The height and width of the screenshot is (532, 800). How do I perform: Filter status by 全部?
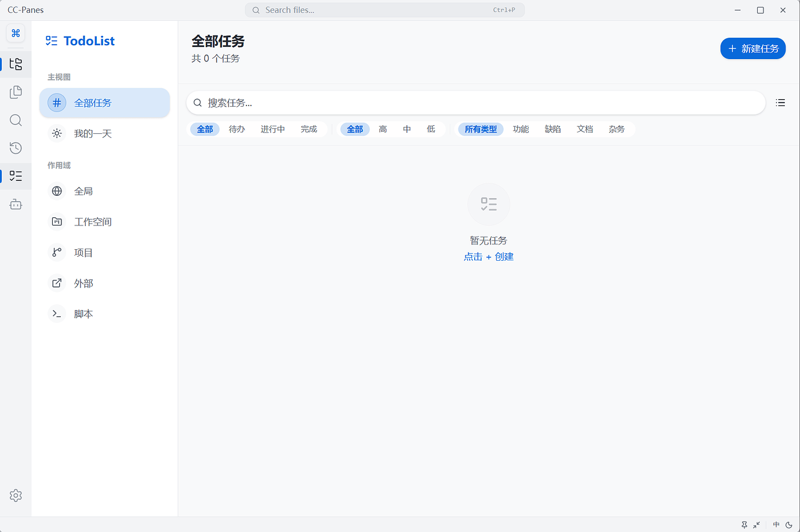205,129
